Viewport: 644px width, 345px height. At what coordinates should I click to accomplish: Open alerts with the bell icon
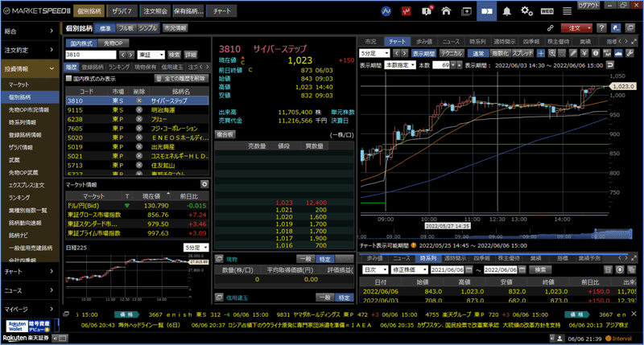pyautogui.click(x=507, y=11)
